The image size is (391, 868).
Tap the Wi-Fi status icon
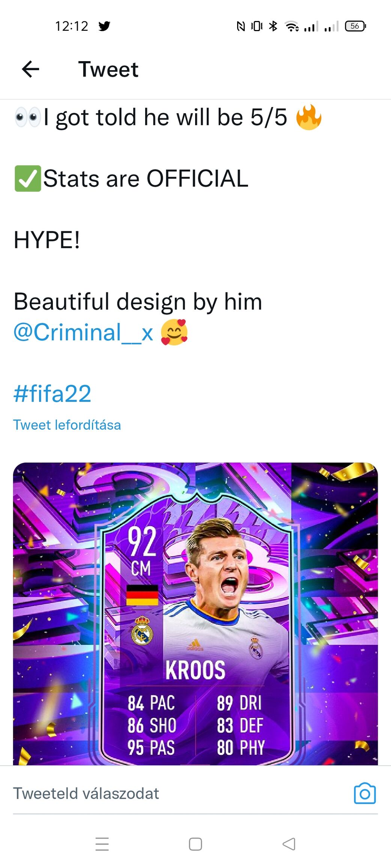(x=292, y=26)
